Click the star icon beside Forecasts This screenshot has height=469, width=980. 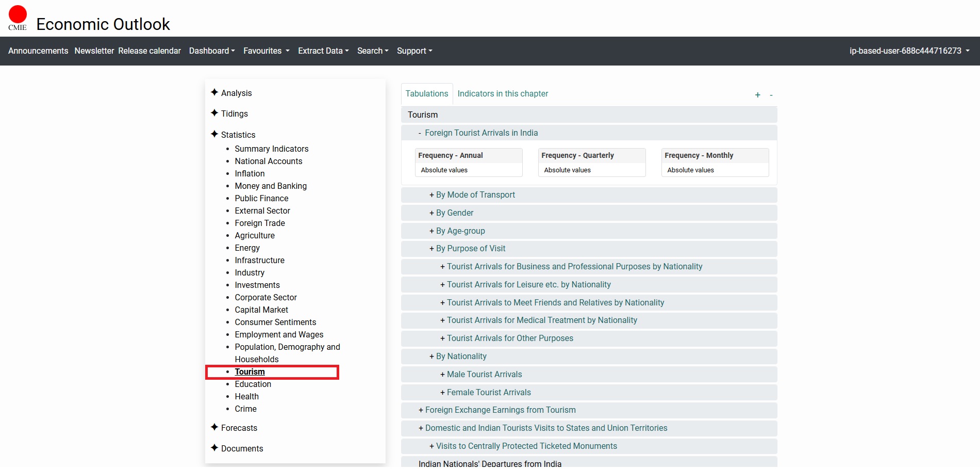pyautogui.click(x=214, y=427)
